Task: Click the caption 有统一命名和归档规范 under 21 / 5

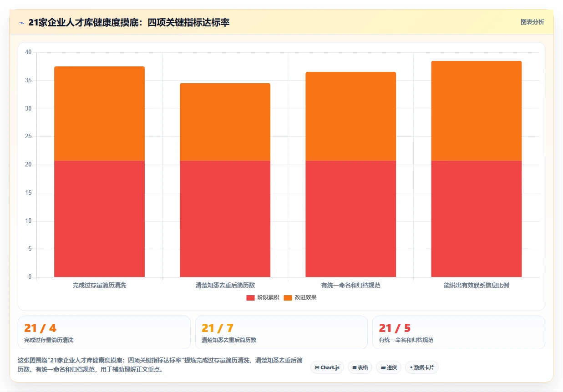Action: click(x=406, y=340)
